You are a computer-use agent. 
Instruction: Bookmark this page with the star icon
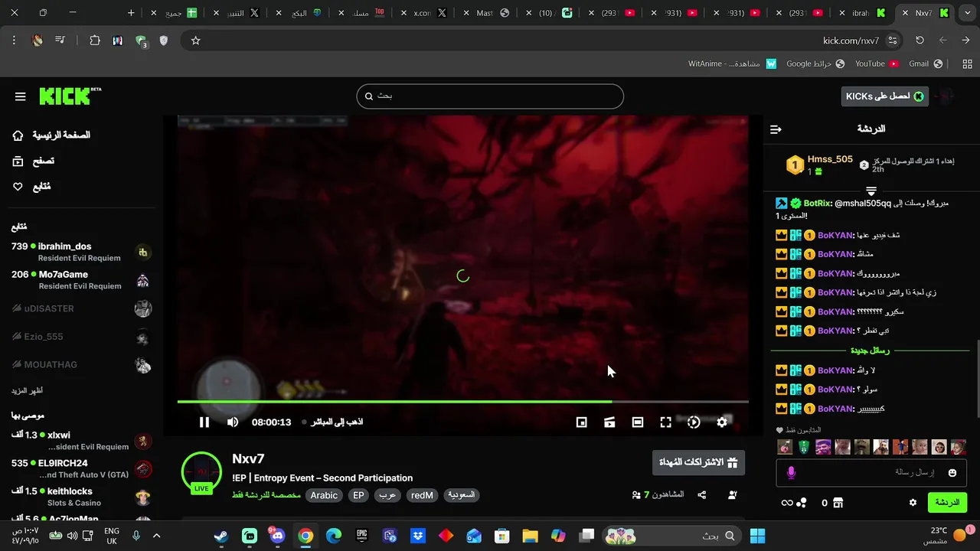click(x=195, y=41)
